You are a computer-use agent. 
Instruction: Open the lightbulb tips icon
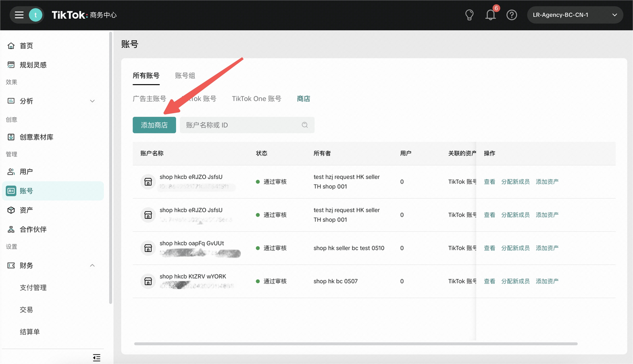coord(470,15)
